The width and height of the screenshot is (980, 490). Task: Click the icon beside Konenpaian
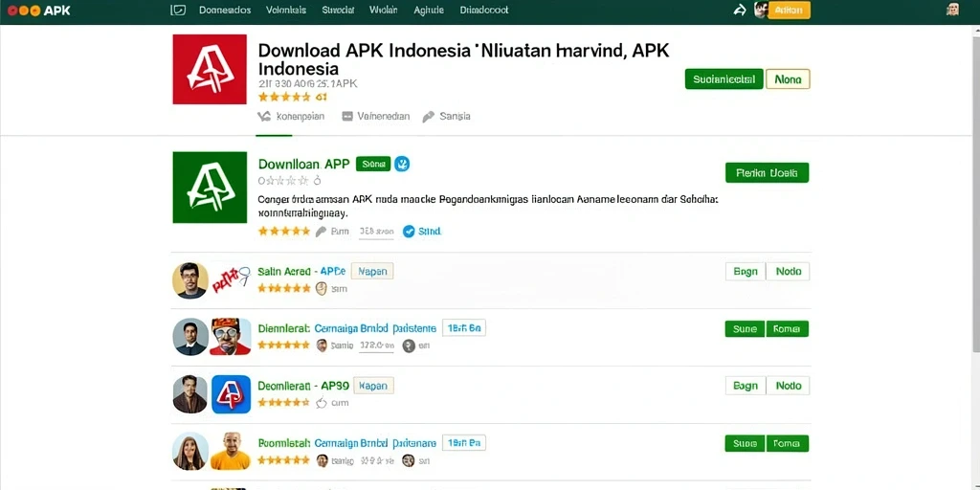pos(264,116)
